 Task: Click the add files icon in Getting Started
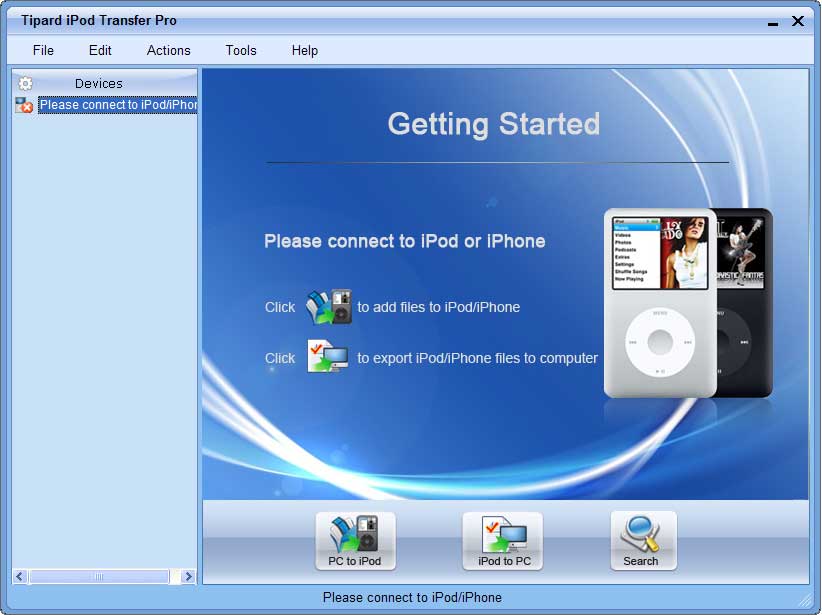pyautogui.click(x=329, y=307)
